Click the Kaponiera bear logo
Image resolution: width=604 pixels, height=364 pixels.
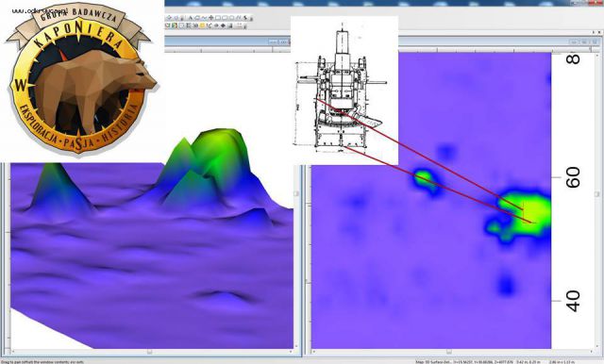tap(80, 79)
